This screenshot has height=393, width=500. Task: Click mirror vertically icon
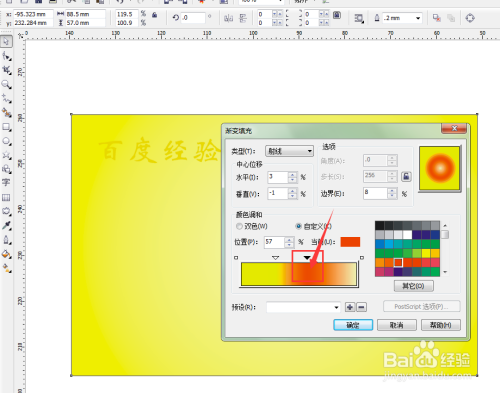[x=243, y=18]
